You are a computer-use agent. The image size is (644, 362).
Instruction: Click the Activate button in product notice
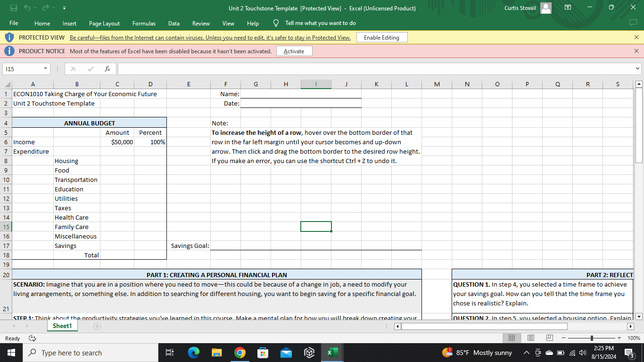pos(294,51)
